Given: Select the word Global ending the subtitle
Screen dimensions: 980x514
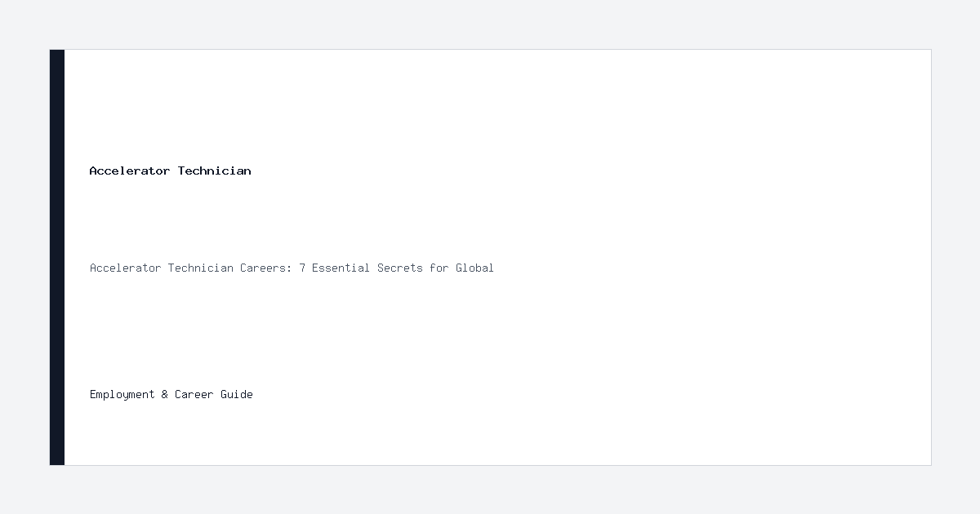Looking at the screenshot, I should click(474, 268).
